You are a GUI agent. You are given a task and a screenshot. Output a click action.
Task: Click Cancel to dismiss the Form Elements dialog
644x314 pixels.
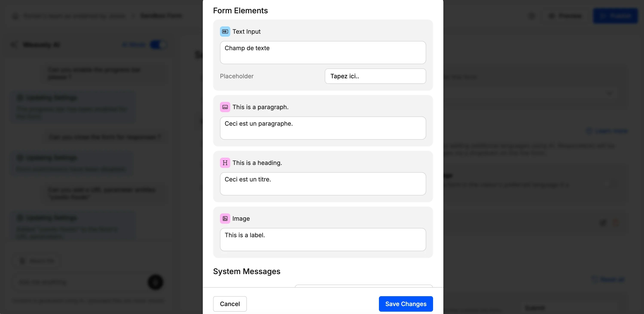[229, 304]
